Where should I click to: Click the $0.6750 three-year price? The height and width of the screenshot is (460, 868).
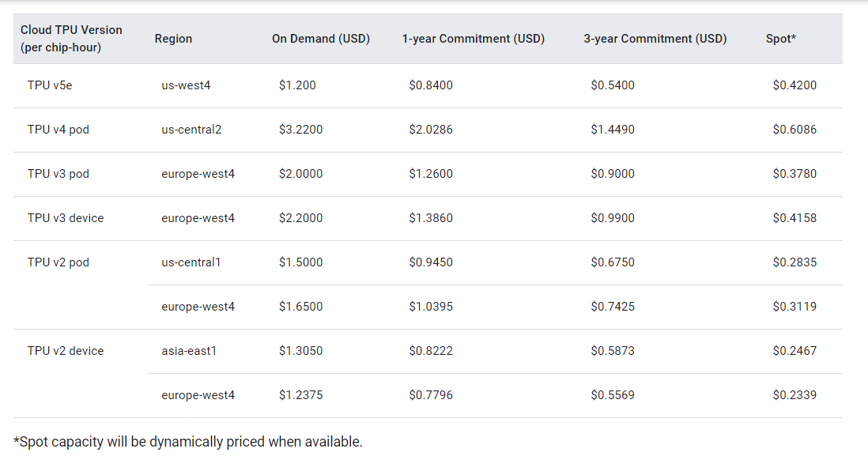coord(612,262)
